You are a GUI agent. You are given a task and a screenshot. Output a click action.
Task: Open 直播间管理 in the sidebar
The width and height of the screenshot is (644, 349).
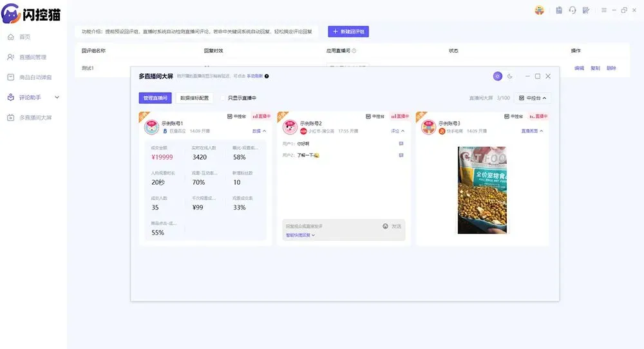[27, 57]
